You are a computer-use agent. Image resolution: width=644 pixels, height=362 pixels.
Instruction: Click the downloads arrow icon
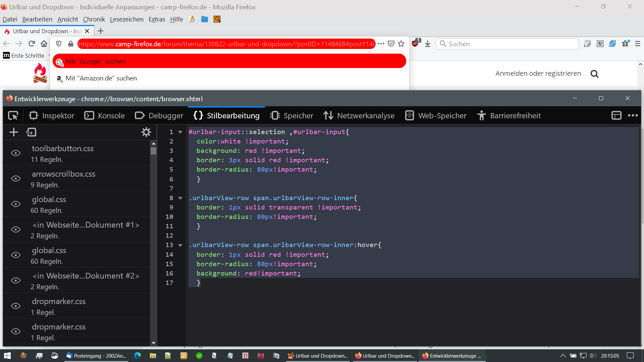[427, 44]
